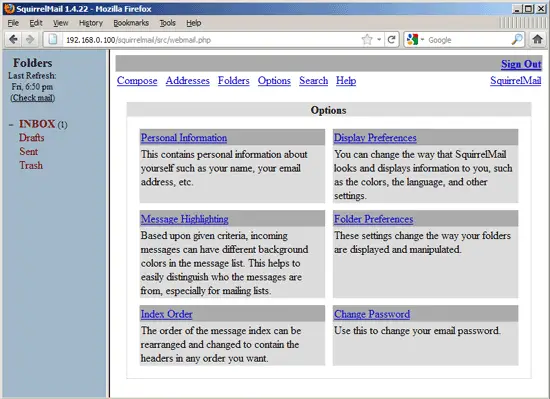Select the Trash folder
The width and height of the screenshot is (550, 399).
pos(31,165)
